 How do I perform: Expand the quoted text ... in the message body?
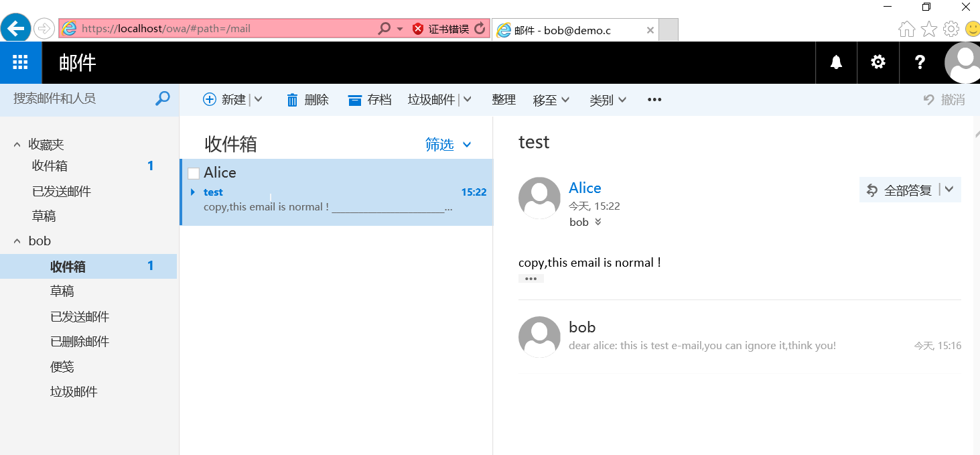[x=531, y=277]
